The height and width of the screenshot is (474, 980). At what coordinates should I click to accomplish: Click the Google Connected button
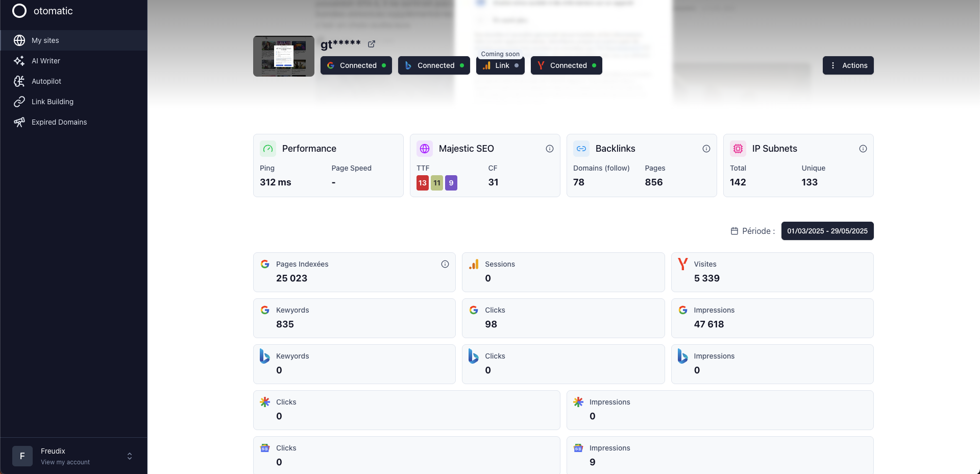click(356, 65)
